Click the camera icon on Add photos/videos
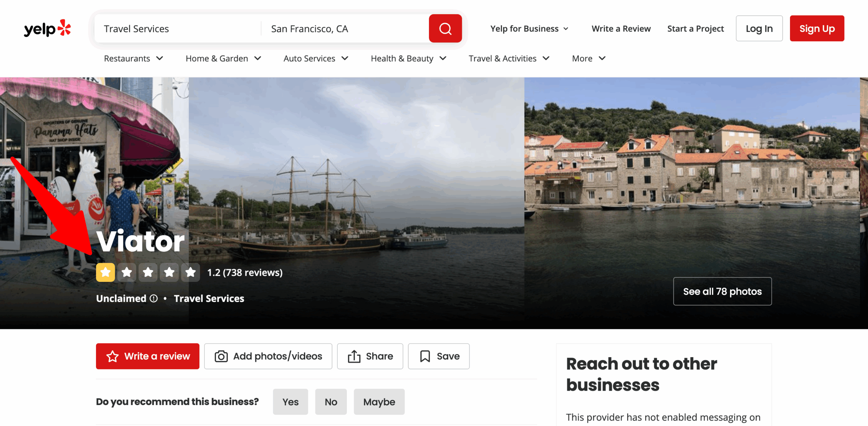Viewport: 868px width, 426px height. pos(221,356)
